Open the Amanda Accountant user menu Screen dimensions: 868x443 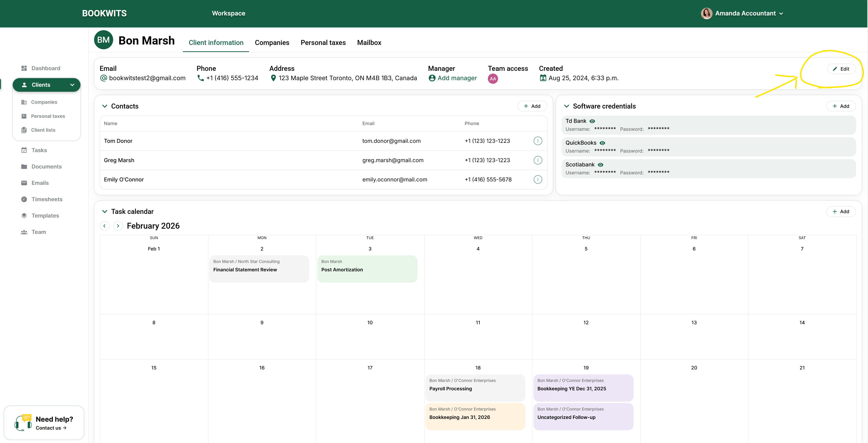(742, 13)
